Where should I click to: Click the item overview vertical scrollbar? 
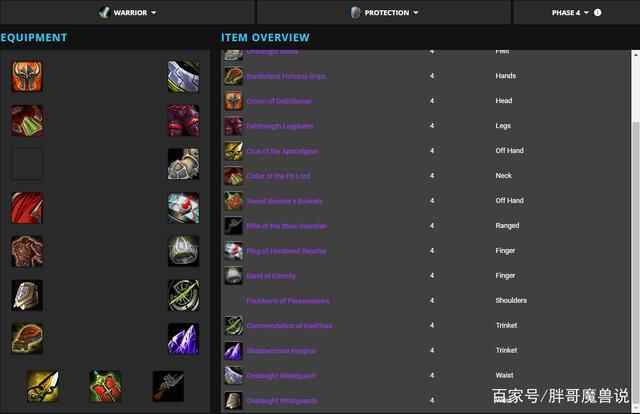635,231
